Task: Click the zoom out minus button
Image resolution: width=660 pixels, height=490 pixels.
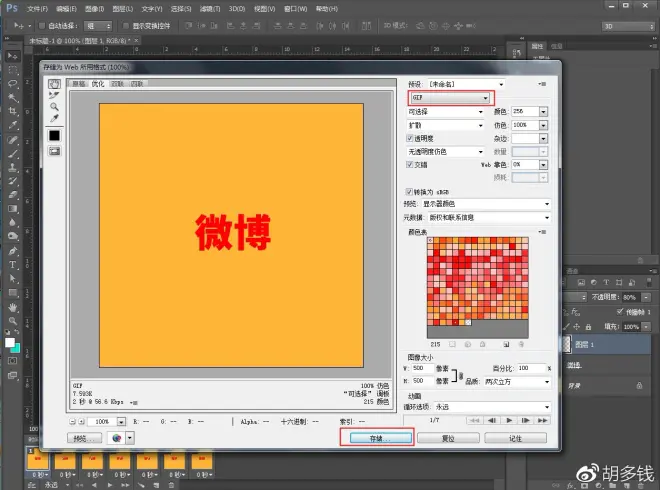Action: coord(72,421)
